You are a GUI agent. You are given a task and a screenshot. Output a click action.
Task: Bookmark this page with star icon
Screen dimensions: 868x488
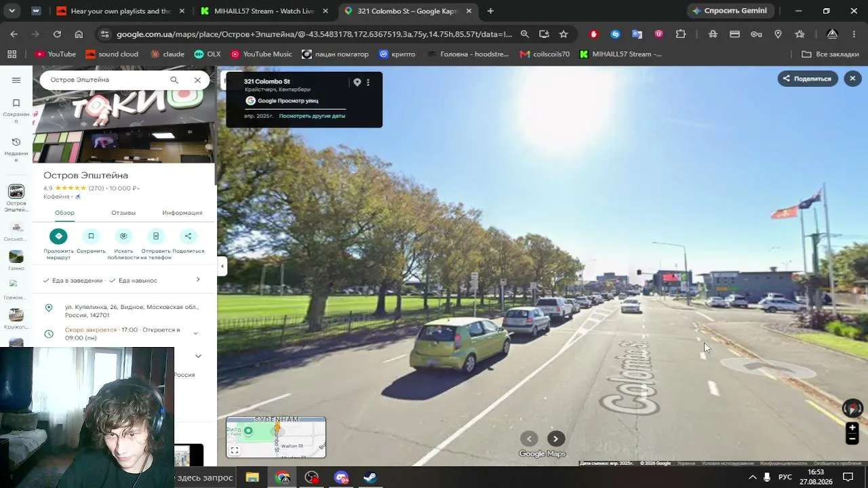click(x=564, y=34)
